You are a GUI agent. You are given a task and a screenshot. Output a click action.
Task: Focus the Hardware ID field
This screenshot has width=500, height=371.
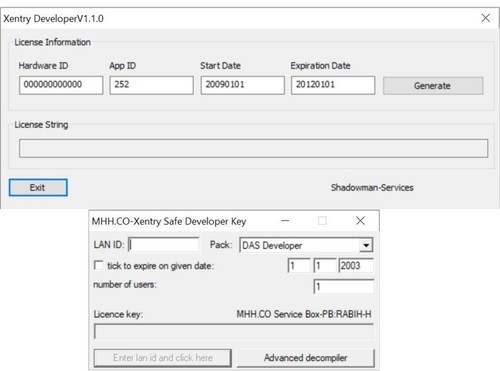(x=61, y=85)
